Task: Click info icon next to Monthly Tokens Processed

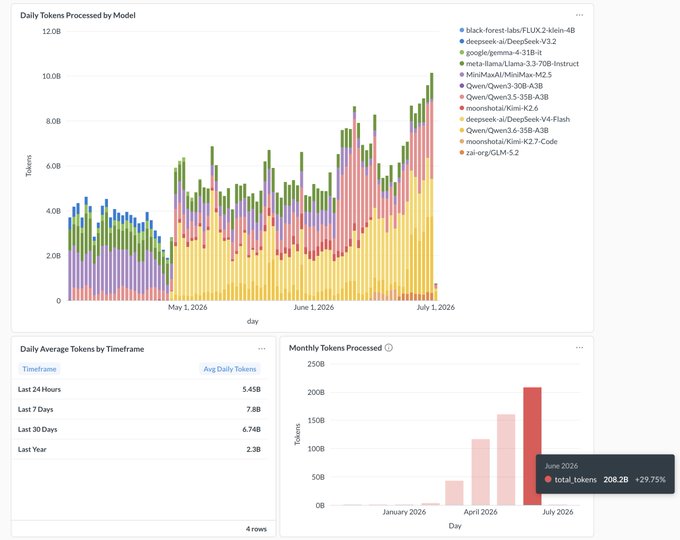Action: pyautogui.click(x=389, y=348)
